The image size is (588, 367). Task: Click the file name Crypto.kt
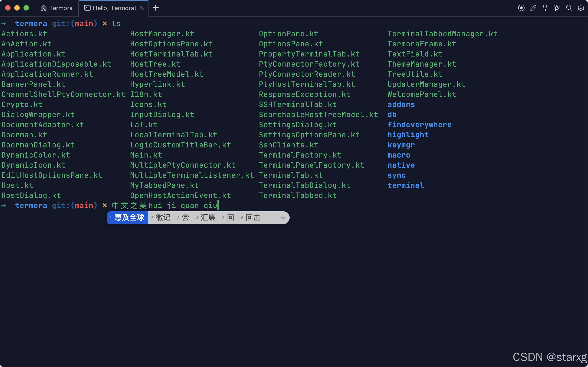click(x=22, y=105)
